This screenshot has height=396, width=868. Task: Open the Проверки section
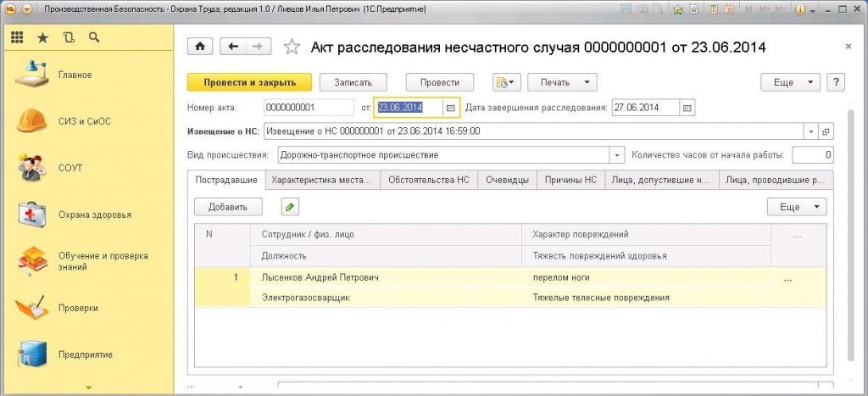tap(78, 308)
